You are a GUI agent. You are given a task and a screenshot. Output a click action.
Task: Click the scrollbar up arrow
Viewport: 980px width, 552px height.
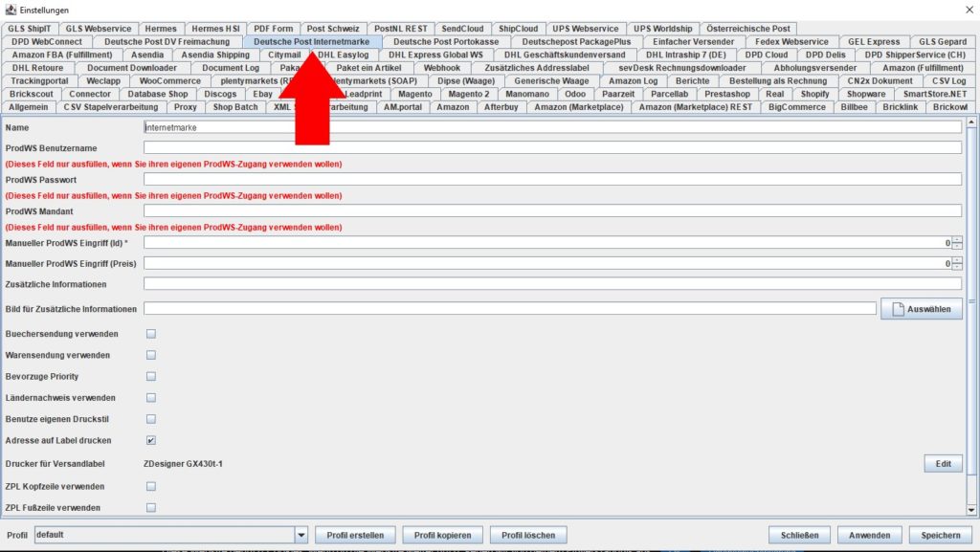point(971,121)
